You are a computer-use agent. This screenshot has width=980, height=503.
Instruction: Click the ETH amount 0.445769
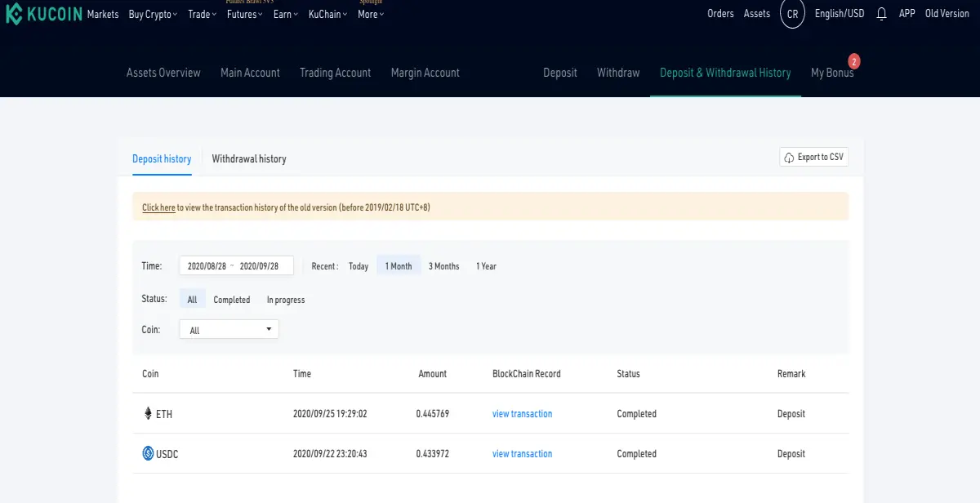point(432,414)
